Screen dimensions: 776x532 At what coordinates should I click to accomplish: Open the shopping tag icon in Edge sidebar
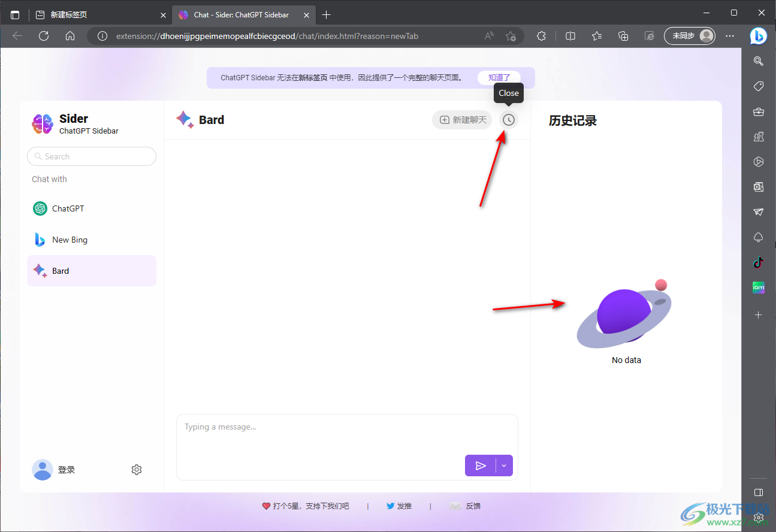click(759, 86)
